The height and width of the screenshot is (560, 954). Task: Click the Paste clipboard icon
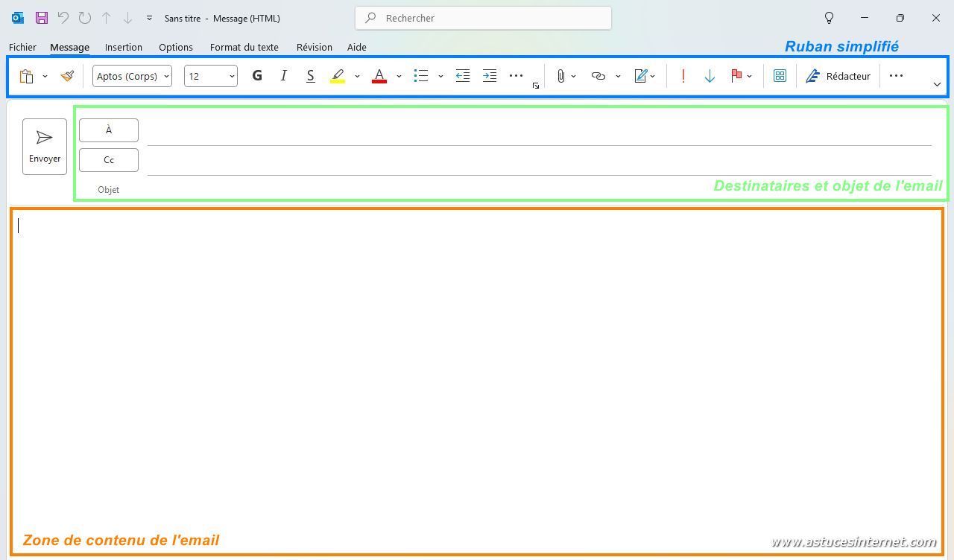coord(27,76)
